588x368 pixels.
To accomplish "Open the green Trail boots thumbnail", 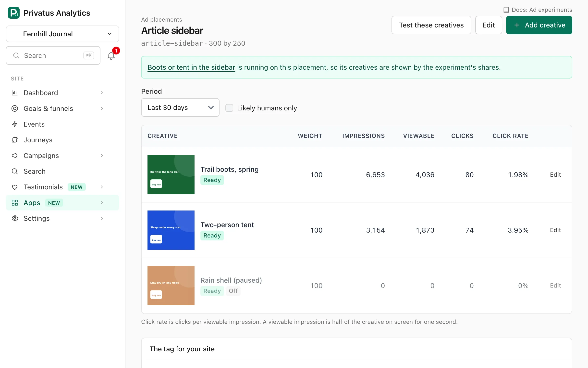I will point(171,175).
